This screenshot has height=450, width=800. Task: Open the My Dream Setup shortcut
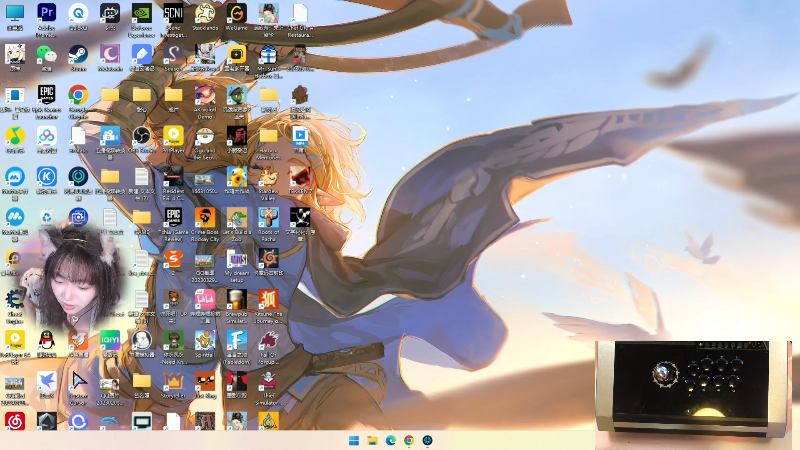click(x=237, y=258)
